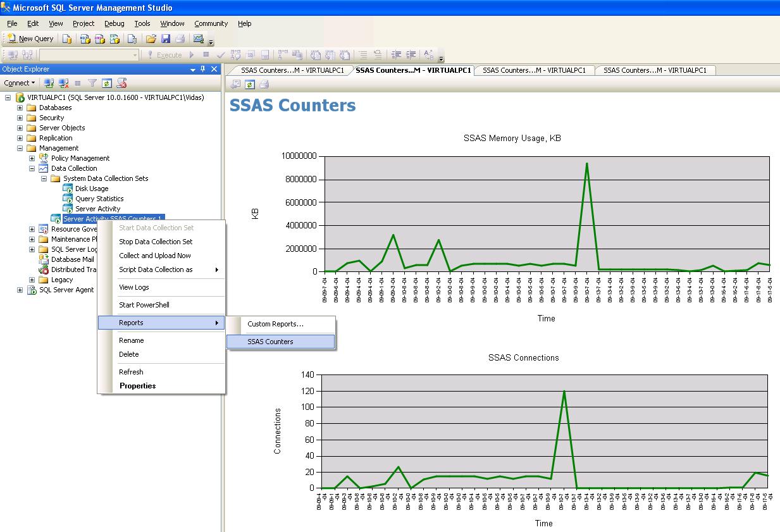The width and height of the screenshot is (780, 532).
Task: Open the Tools menu
Action: click(142, 23)
